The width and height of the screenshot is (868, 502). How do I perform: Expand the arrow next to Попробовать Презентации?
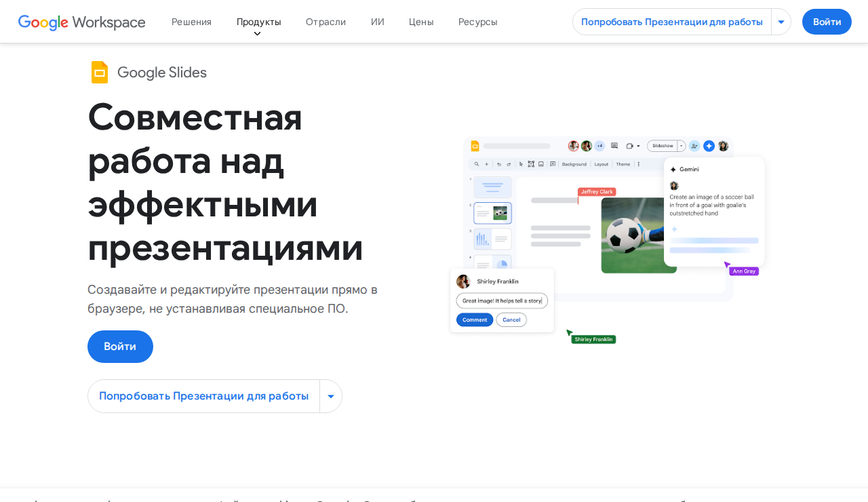tap(331, 395)
